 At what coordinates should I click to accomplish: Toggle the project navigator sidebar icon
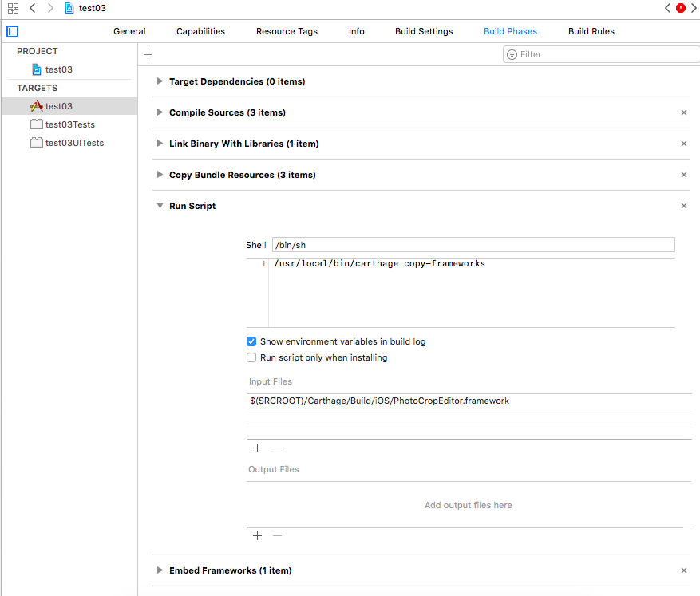tap(12, 32)
